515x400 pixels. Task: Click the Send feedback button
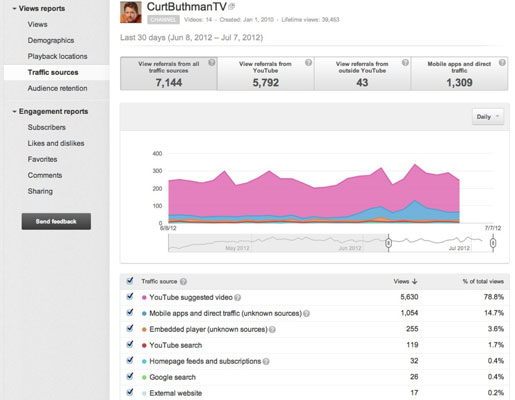point(56,221)
